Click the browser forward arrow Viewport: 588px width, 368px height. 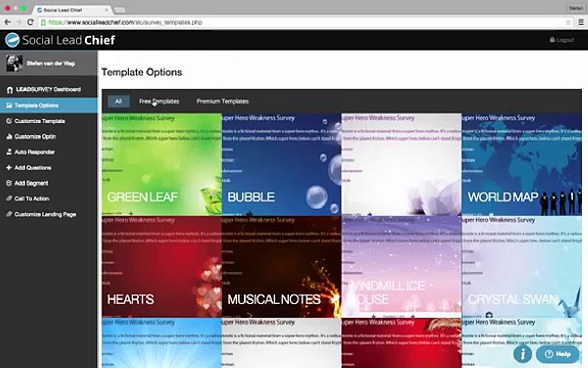tap(19, 22)
